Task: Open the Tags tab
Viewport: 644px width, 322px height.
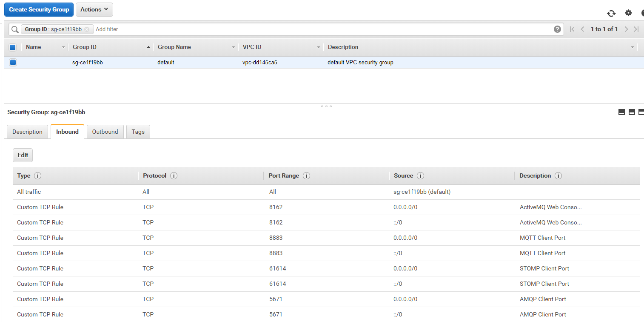Action: point(138,132)
